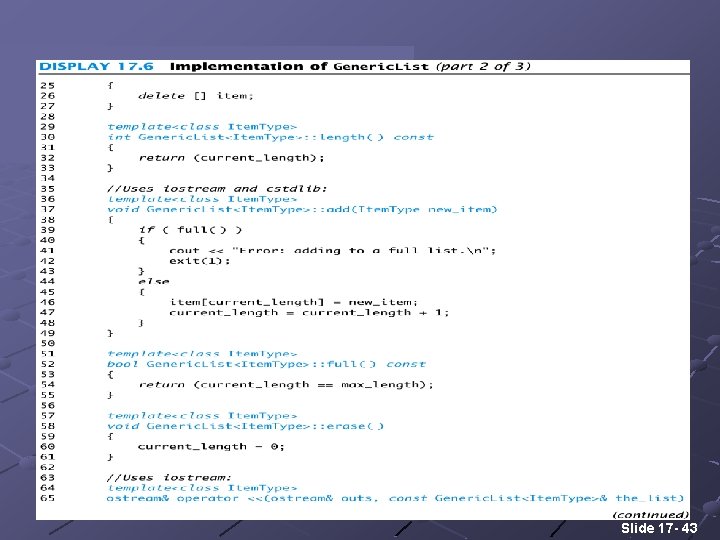The height and width of the screenshot is (540, 720).
Task: Click the '(part 2 of 3)' title text
Action: click(x=484, y=67)
